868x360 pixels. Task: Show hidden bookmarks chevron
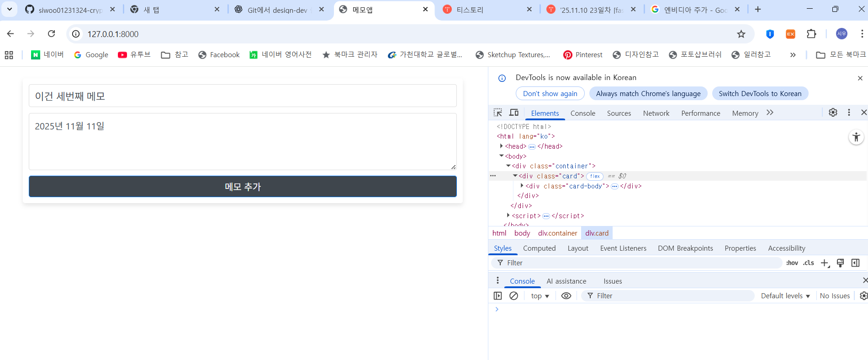pyautogui.click(x=793, y=55)
